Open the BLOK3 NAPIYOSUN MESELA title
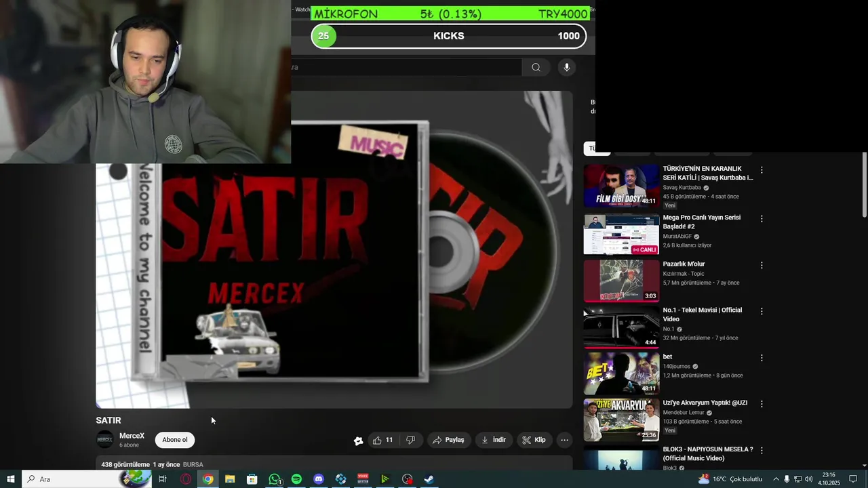868x488 pixels. tap(708, 453)
